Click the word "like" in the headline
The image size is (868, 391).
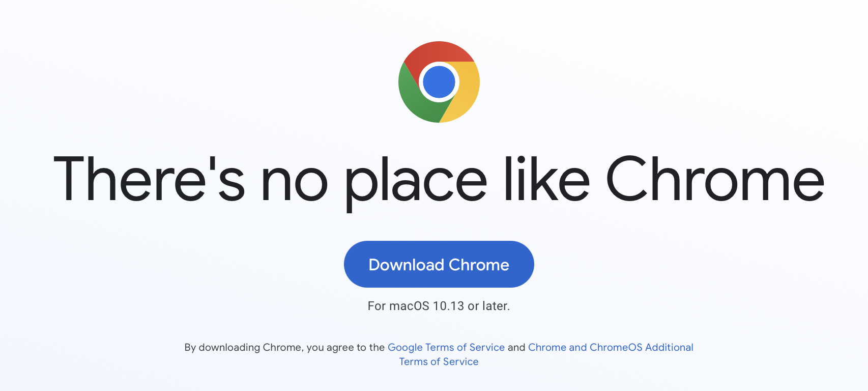tap(547, 178)
